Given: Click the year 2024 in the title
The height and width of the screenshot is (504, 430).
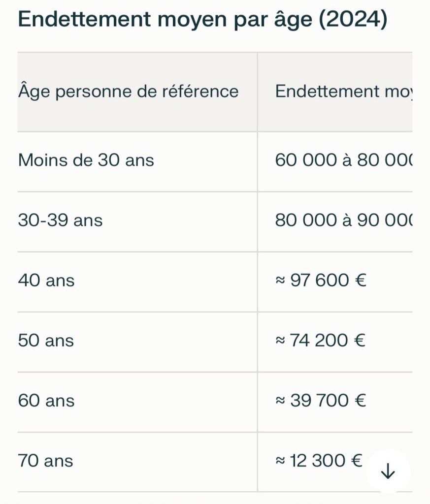Looking at the screenshot, I should point(353,20).
